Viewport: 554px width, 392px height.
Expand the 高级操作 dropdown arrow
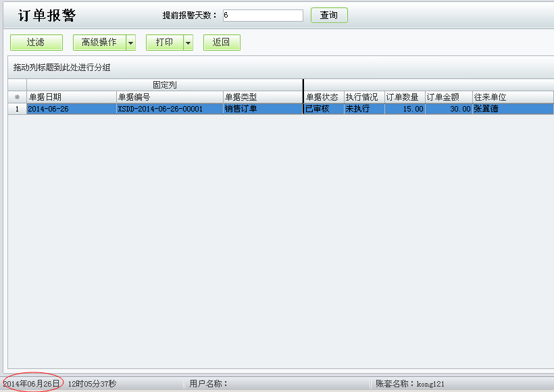click(x=130, y=43)
